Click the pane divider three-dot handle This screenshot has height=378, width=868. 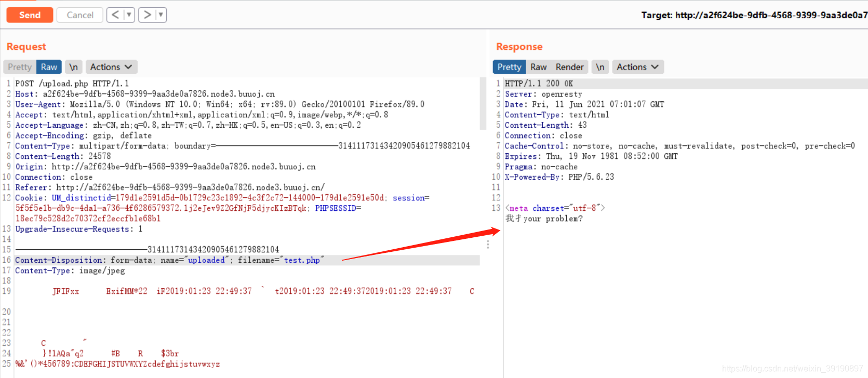pos(488,244)
